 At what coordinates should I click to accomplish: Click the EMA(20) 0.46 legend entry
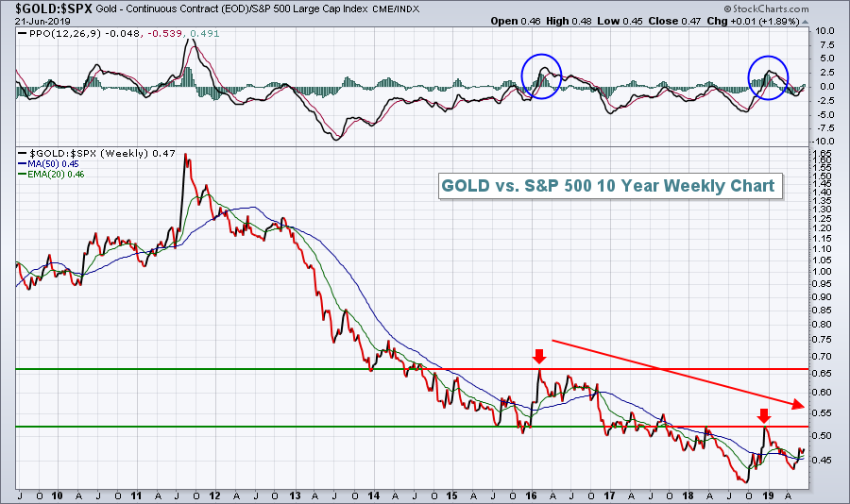click(x=51, y=174)
